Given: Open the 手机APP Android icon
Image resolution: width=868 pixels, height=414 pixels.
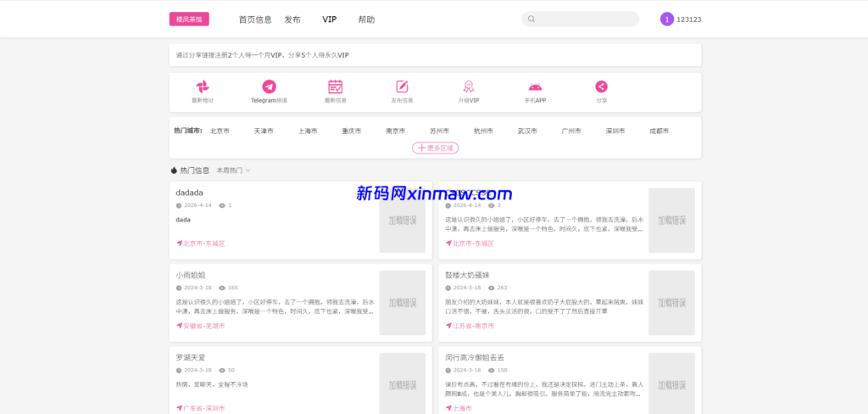Looking at the screenshot, I should point(536,87).
